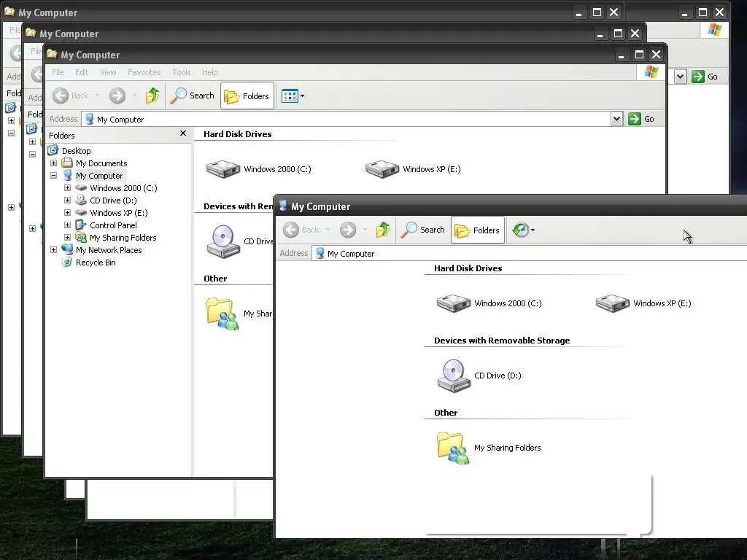
Task: Open Forward history dropdown arrow in third window
Action: click(x=134, y=96)
